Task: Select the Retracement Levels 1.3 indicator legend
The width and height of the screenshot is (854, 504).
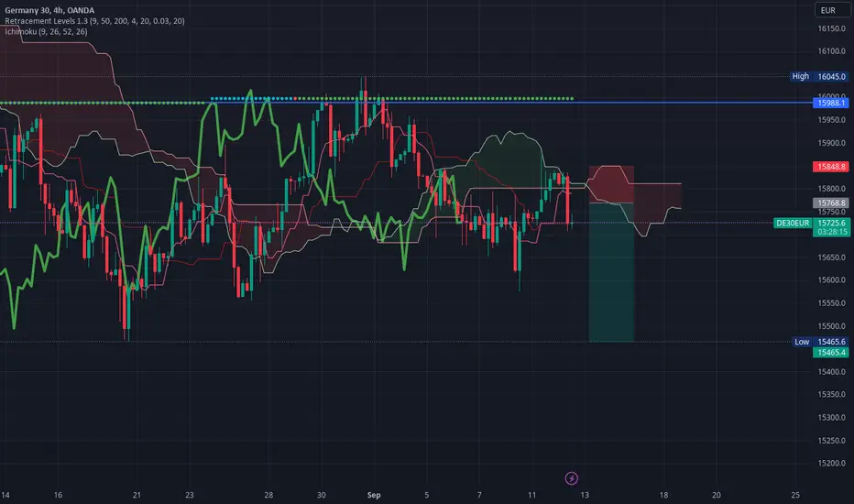Action: point(94,21)
